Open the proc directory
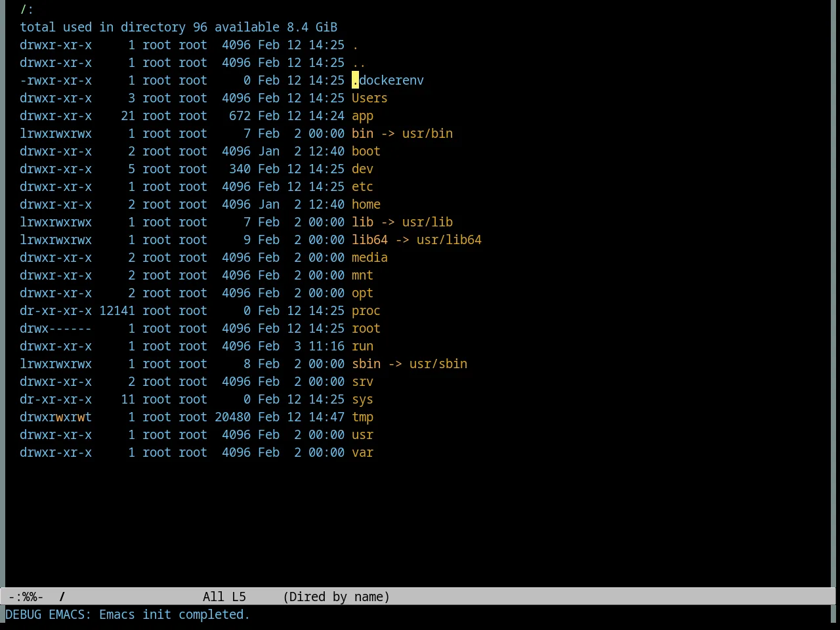 pos(366,310)
